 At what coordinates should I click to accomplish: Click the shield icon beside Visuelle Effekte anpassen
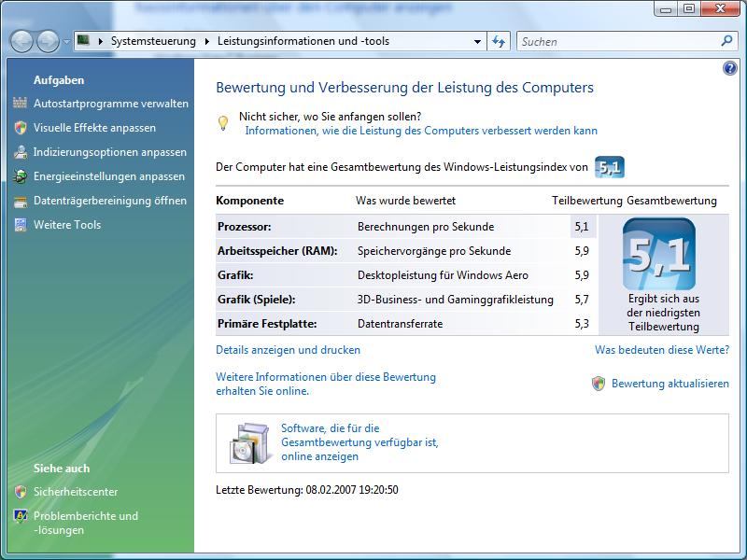20,128
